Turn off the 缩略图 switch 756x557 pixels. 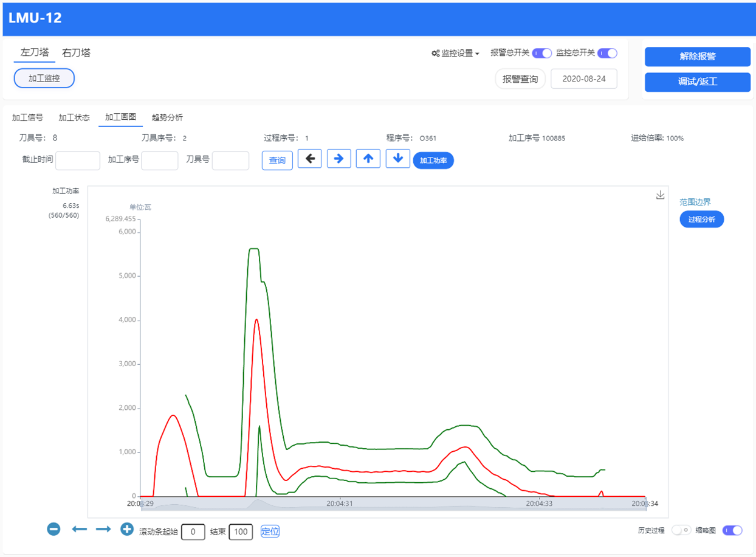(x=732, y=530)
